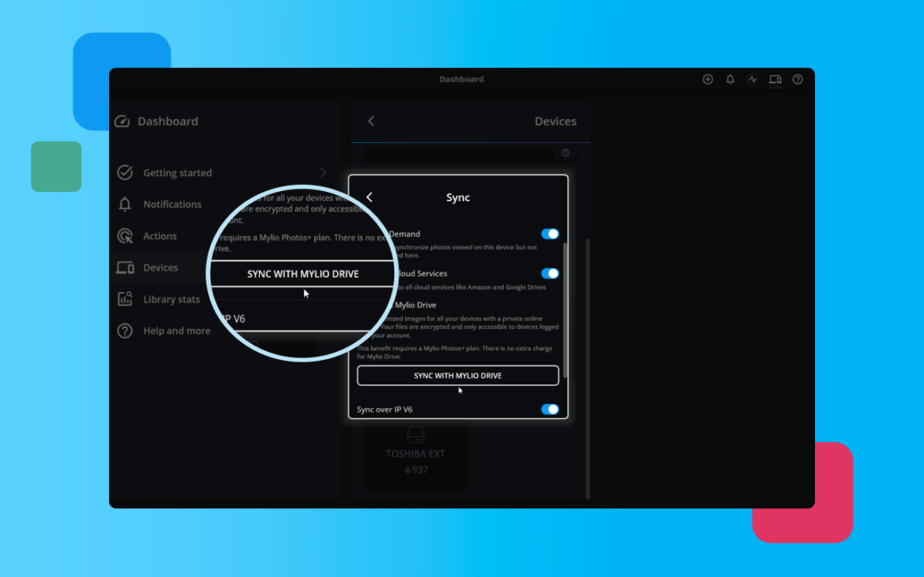This screenshot has width=924, height=577.
Task: Open Library stats from the sidebar
Action: pos(169,299)
